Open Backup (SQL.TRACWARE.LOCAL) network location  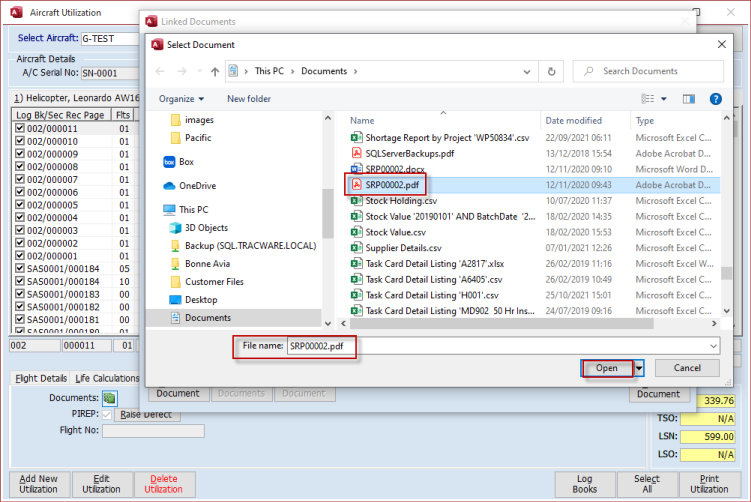pos(244,246)
